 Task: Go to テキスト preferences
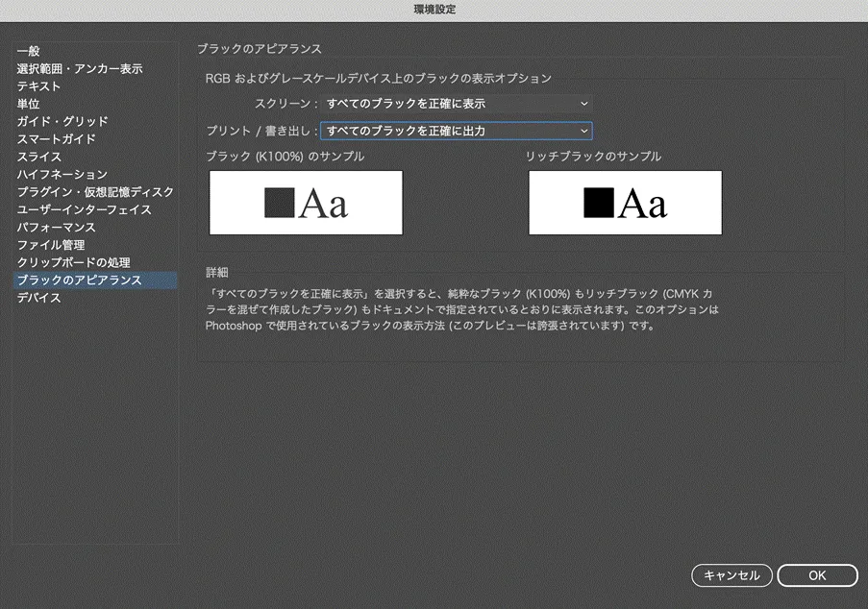(38, 86)
